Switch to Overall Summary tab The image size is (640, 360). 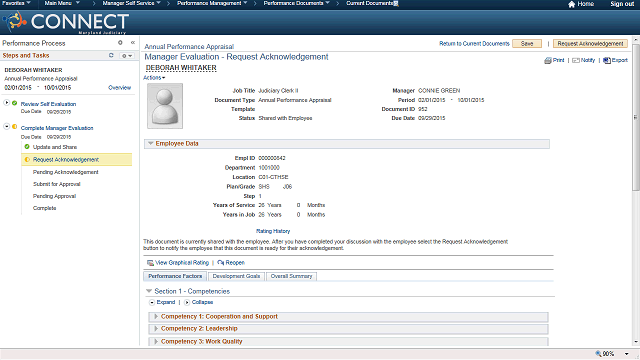[291, 276]
